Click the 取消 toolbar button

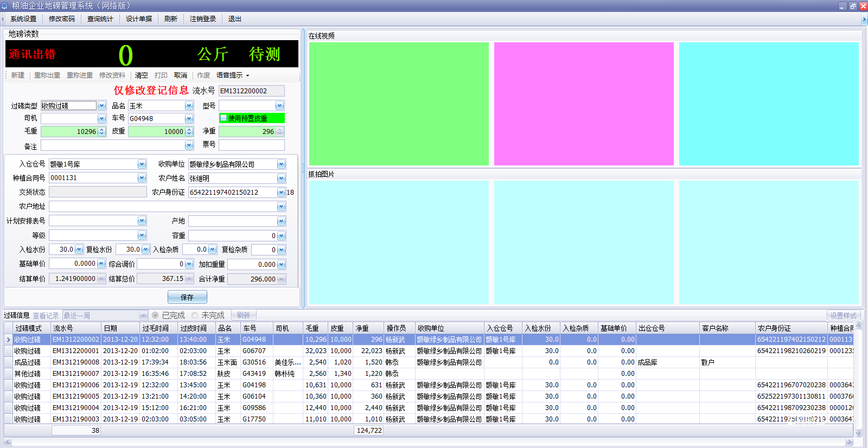181,75
